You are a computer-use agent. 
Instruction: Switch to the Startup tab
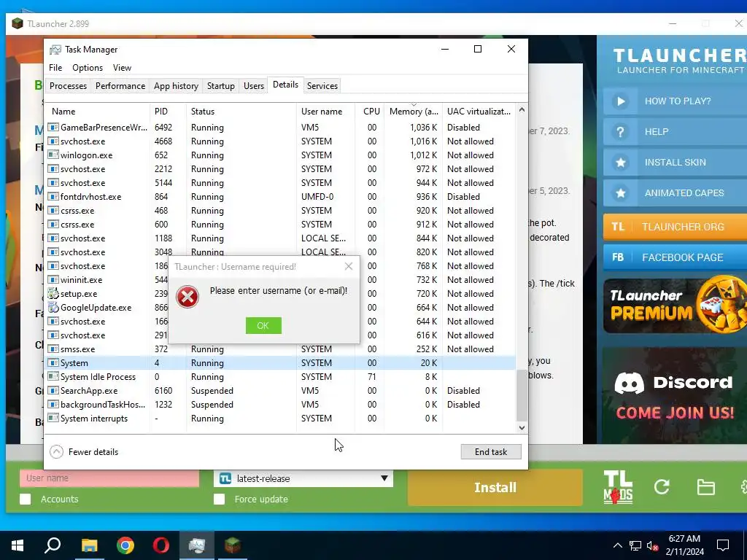pyautogui.click(x=220, y=86)
